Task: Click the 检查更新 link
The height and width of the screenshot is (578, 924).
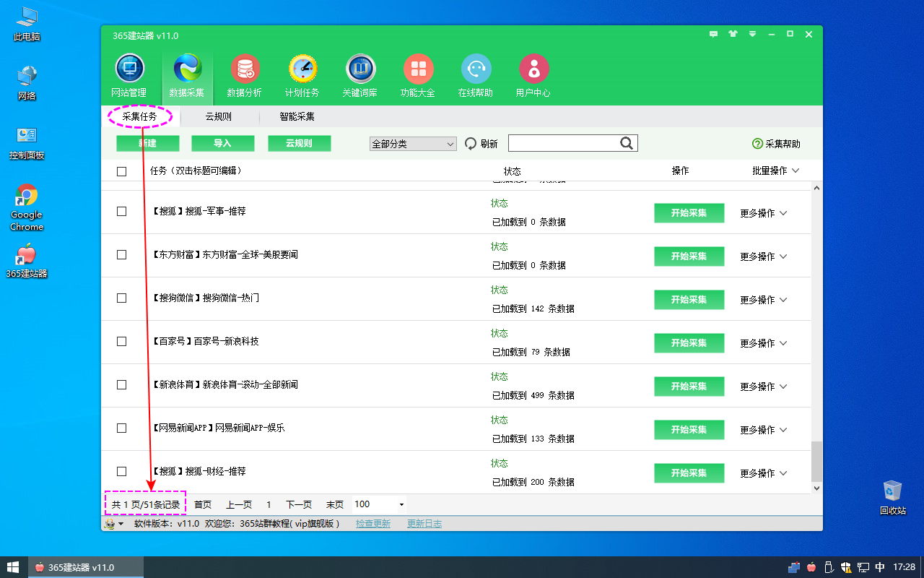Action: [373, 524]
